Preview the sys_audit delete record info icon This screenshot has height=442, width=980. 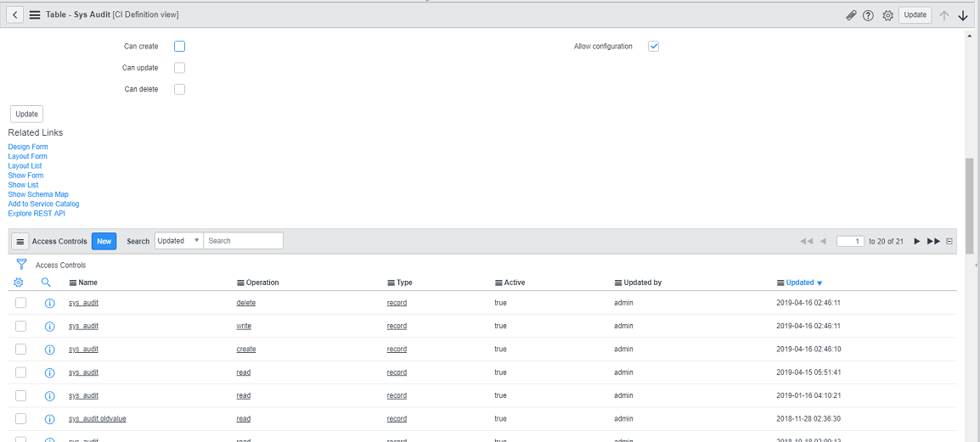tap(49, 303)
